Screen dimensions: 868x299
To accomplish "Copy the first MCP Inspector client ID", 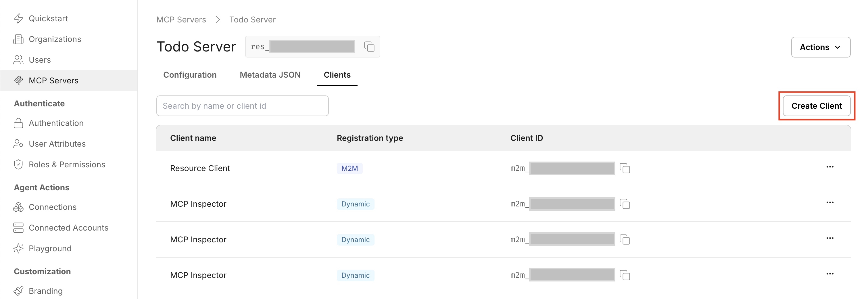I will pyautogui.click(x=625, y=204).
